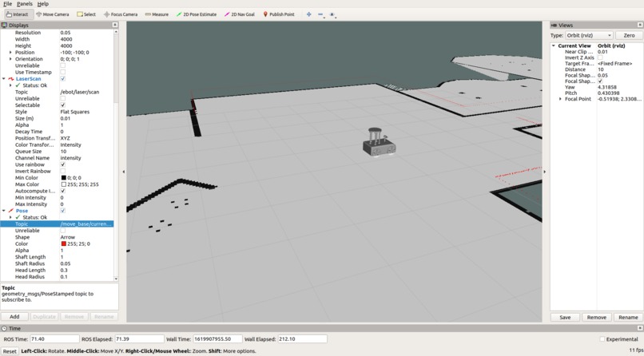Open the eye icon toolbar options
Viewport: 644px width, 356px height.
[x=332, y=14]
